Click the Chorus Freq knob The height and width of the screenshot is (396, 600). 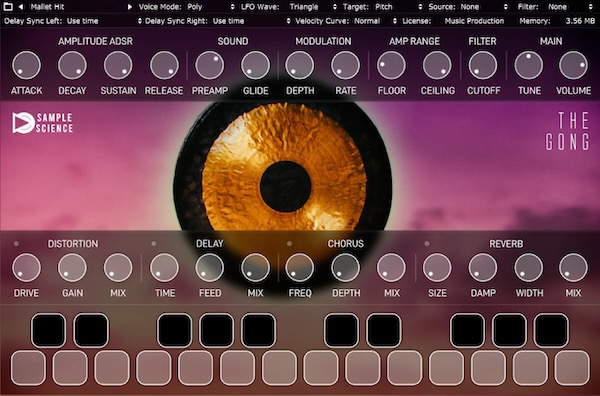(300, 268)
